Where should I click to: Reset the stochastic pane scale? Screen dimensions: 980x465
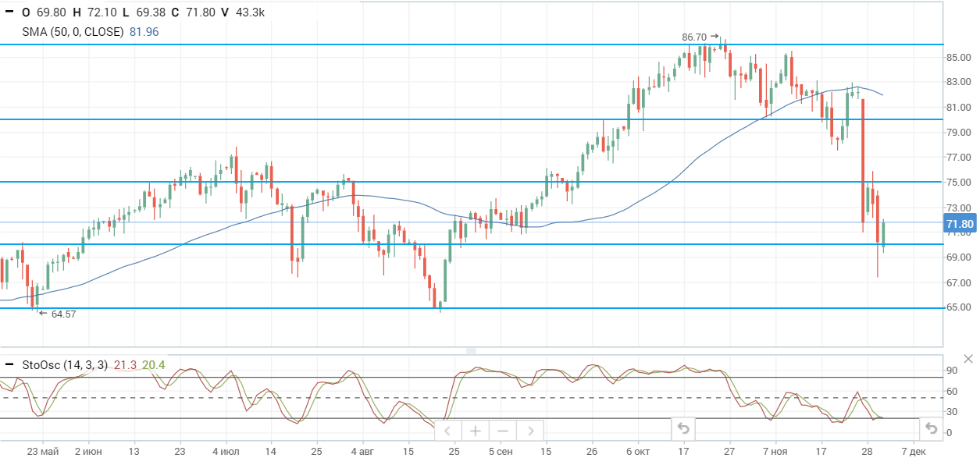pos(930,428)
